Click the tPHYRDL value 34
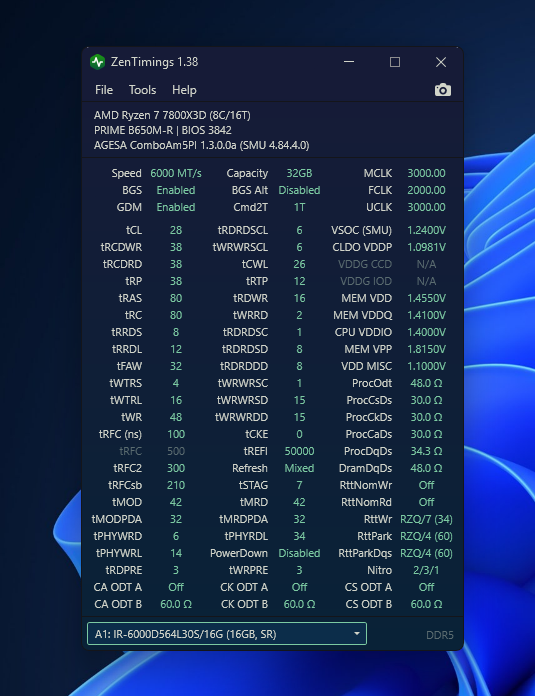Screen dimensions: 535x696 (299, 537)
